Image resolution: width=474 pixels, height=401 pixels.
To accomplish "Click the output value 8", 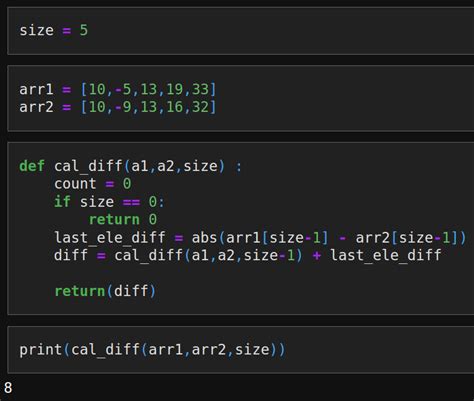I will pos(8,388).
